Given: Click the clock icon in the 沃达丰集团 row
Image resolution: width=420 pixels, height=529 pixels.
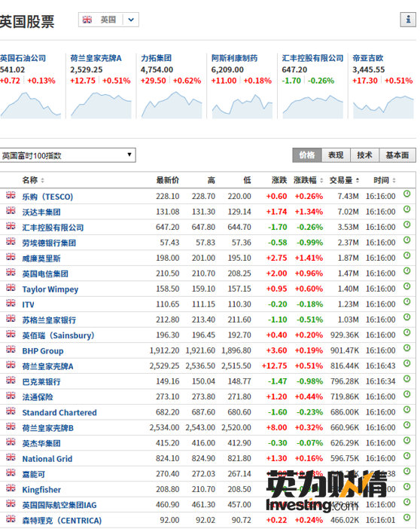Looking at the screenshot, I should [x=407, y=209].
